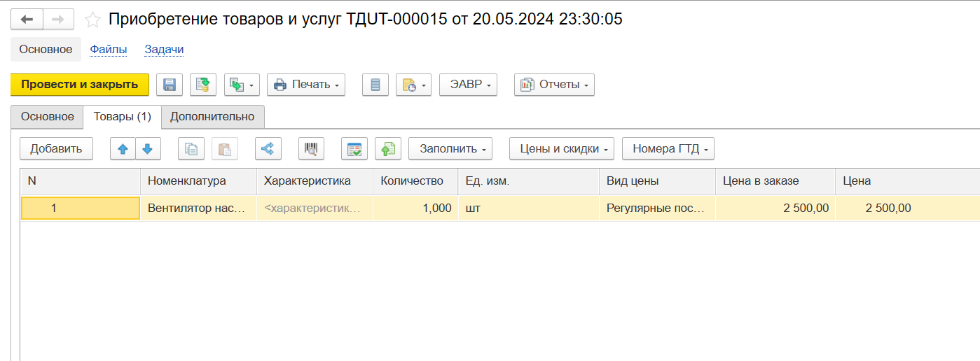Screen dimensions: 980x361
Task: Click the green upload document icon
Action: pyautogui.click(x=388, y=148)
